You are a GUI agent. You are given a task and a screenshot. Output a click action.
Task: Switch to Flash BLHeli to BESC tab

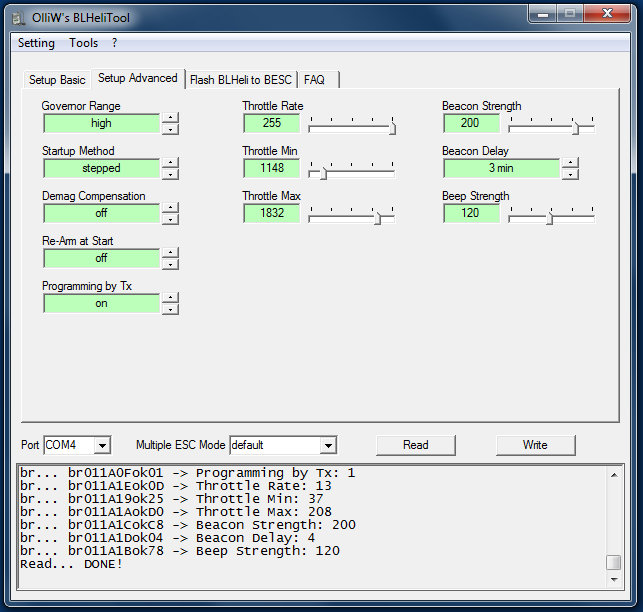point(241,80)
